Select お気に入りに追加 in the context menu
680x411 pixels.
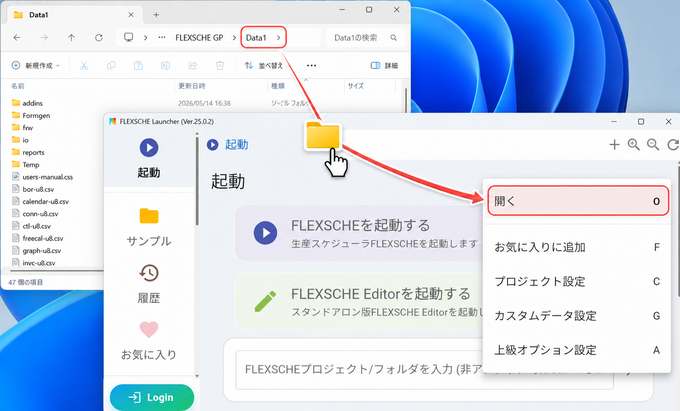578,247
